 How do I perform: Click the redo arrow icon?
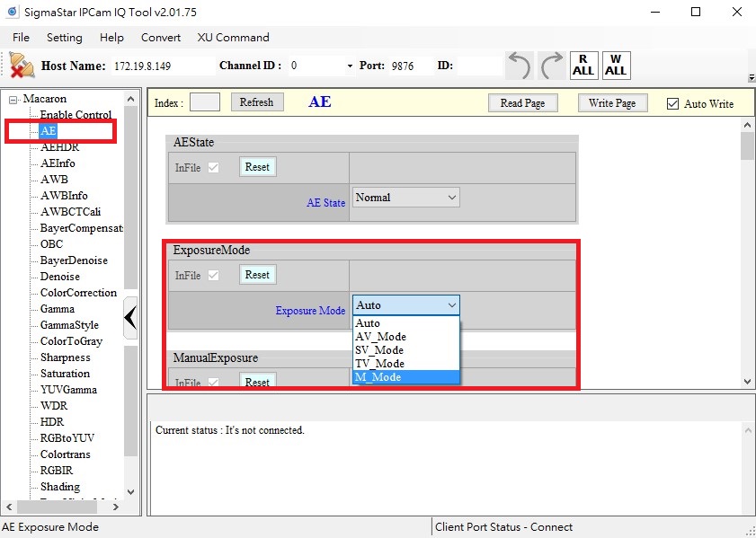coord(551,66)
